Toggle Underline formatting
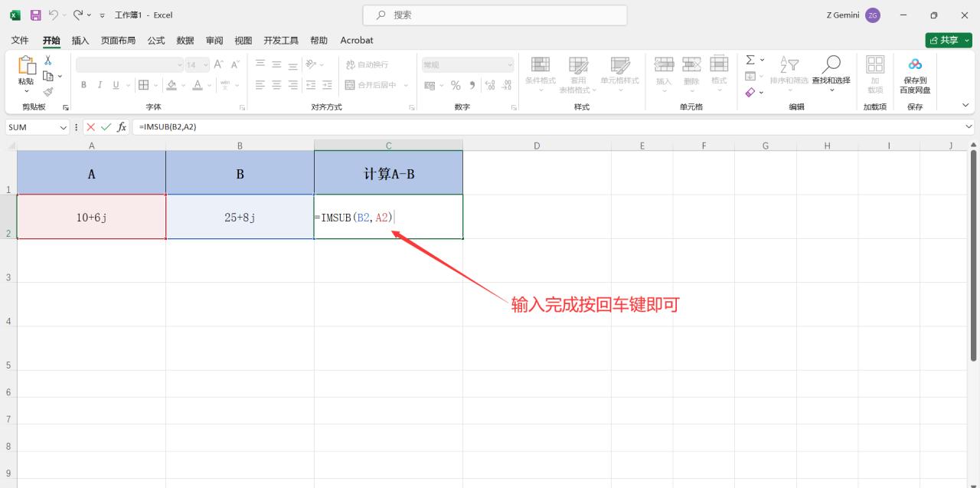980x488 pixels. click(116, 85)
